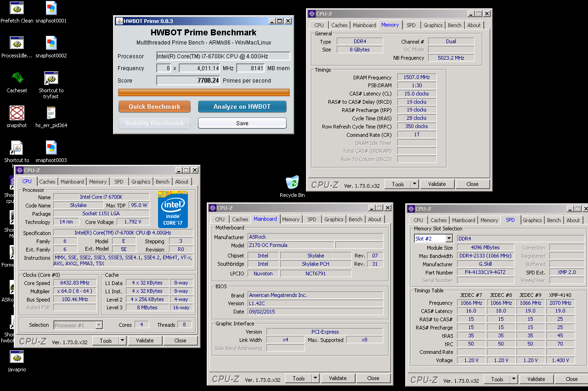This screenshot has width=588, height=391.
Task: Click the DRAM Frequency value 1507.0 MHz
Action: coord(417,78)
